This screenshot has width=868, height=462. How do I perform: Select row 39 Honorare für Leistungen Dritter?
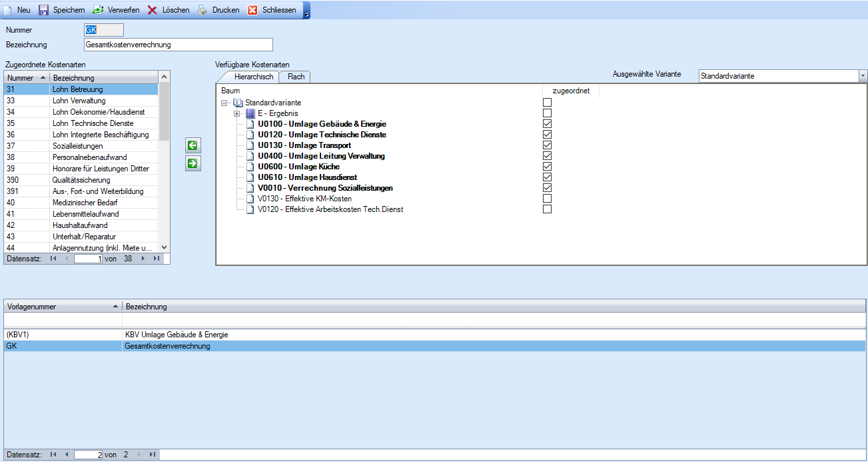tap(81, 169)
